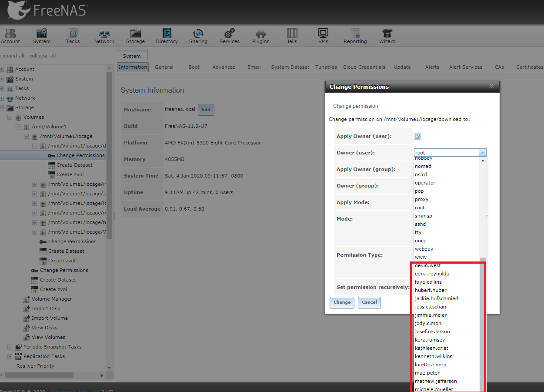
Task: Open the Sharing toolbar icon
Action: coord(198,36)
